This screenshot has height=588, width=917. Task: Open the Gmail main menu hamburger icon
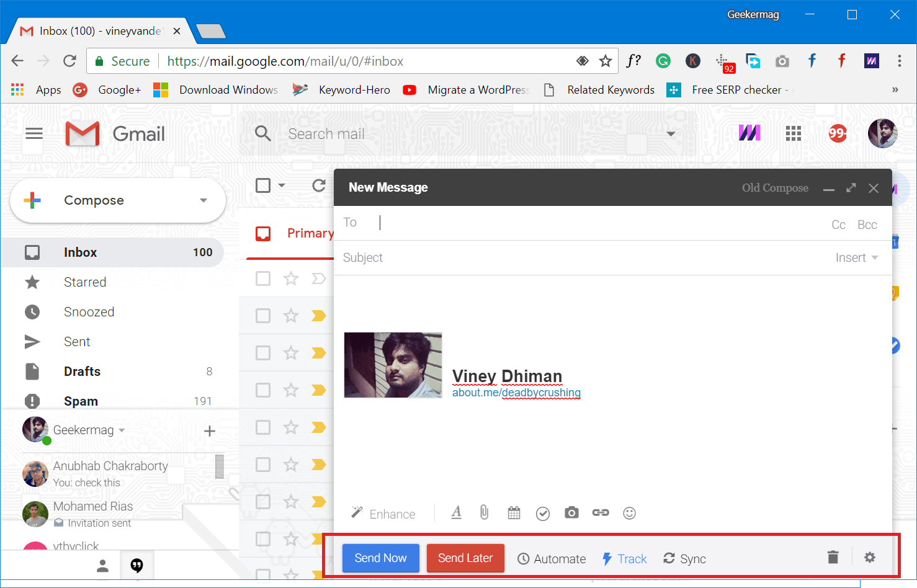tap(34, 133)
